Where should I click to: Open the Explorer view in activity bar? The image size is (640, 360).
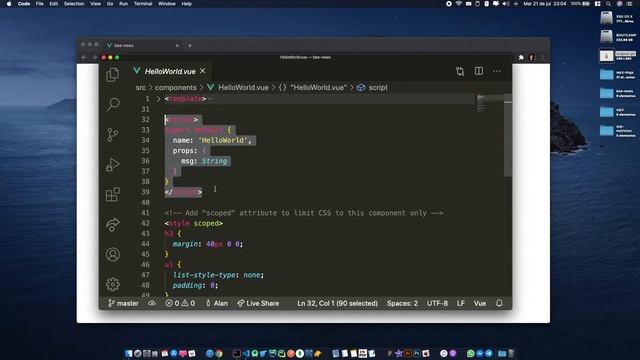(x=113, y=75)
